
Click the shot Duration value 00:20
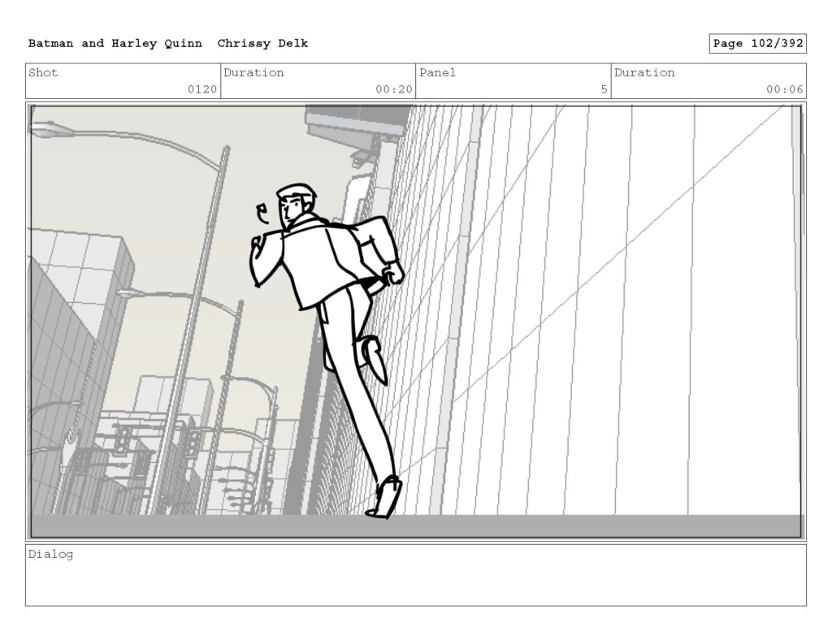tap(394, 89)
